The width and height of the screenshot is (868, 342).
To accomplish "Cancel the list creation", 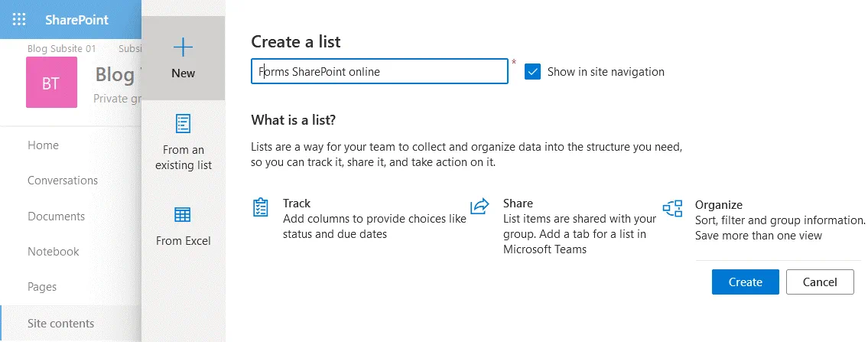I will click(820, 282).
